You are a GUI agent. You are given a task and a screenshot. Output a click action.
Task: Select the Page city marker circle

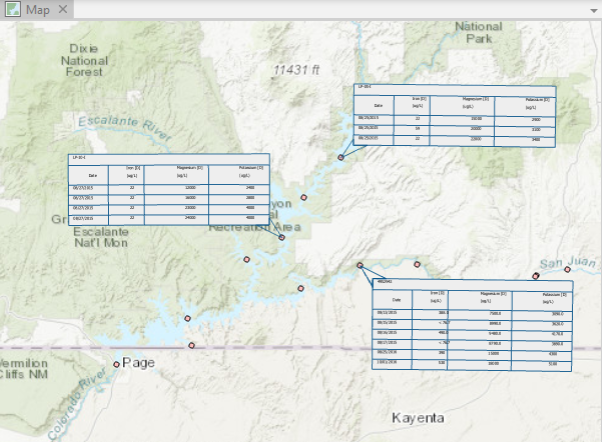tap(117, 363)
